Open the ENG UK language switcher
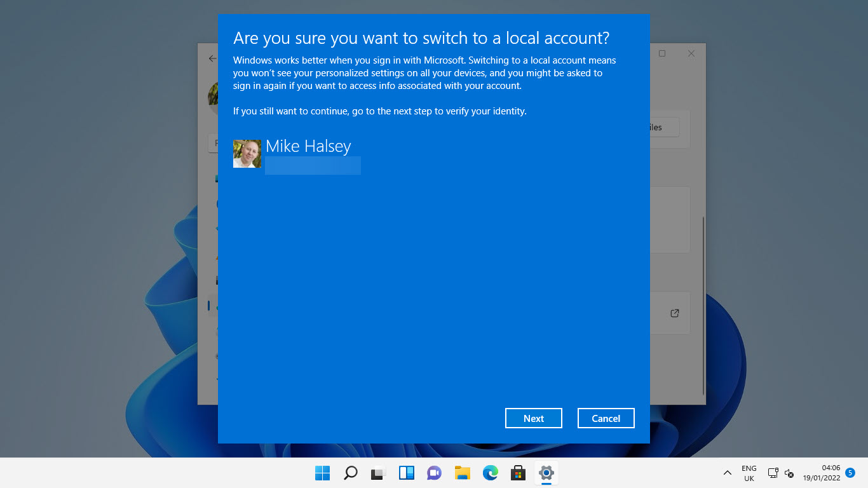The height and width of the screenshot is (488, 868). pyautogui.click(x=749, y=473)
